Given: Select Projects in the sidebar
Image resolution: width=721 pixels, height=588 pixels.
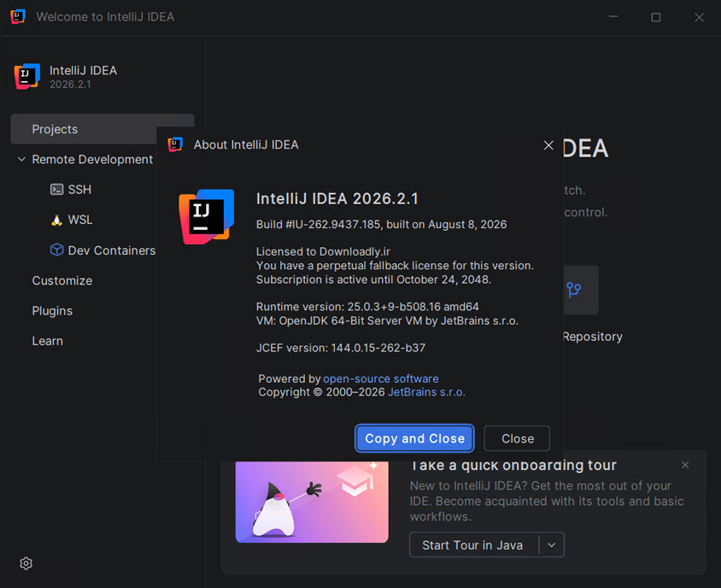Looking at the screenshot, I should 102,129.
